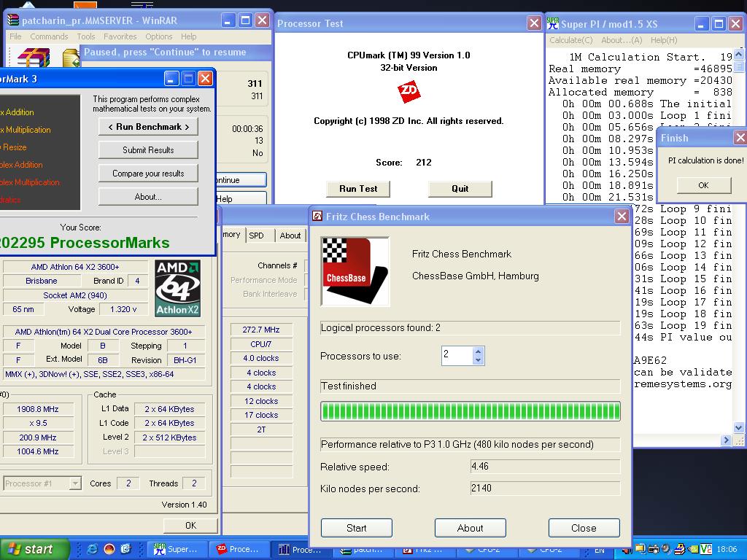Screen dimensions: 747x560
Task: Click the x 9.5 multiplier value
Action: coord(38,423)
